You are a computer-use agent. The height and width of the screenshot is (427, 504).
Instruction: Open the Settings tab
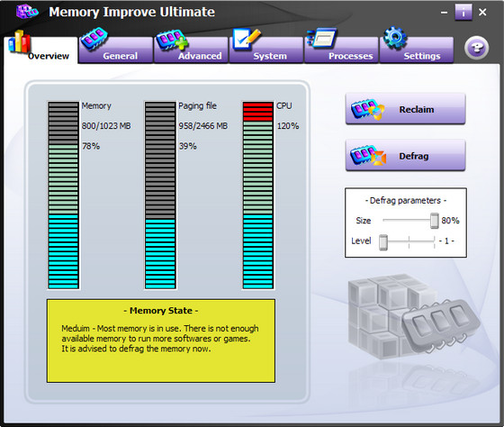tap(417, 50)
